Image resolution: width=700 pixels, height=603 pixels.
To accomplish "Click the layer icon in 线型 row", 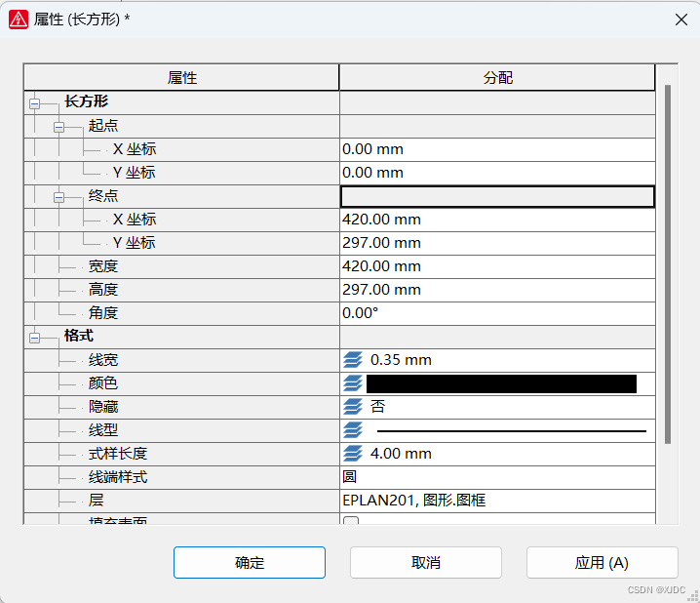I will tap(352, 430).
